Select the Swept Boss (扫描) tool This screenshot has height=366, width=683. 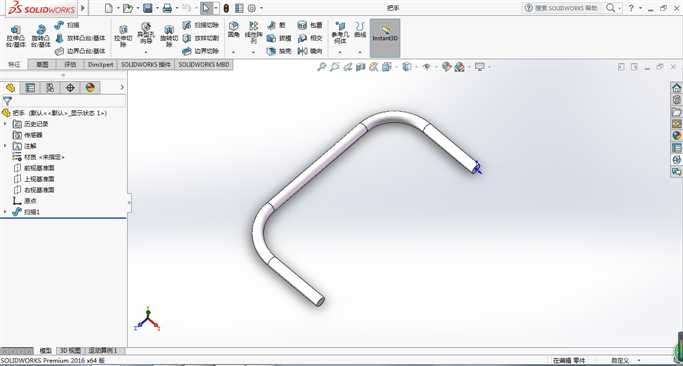pos(67,25)
